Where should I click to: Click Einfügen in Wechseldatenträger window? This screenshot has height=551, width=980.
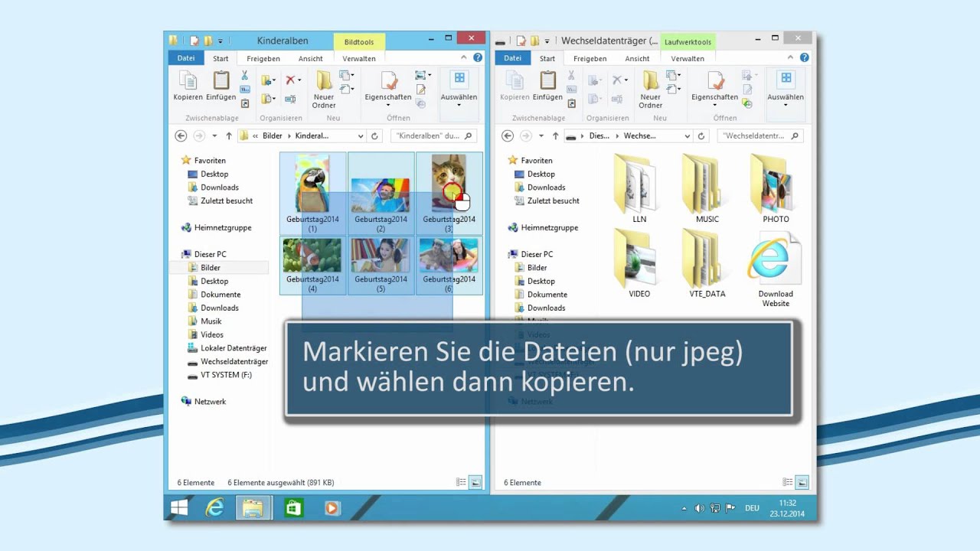point(547,86)
